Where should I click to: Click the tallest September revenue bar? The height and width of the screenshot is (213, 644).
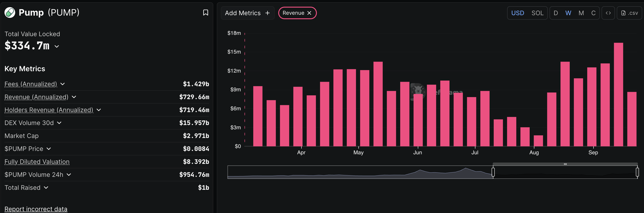(618, 94)
